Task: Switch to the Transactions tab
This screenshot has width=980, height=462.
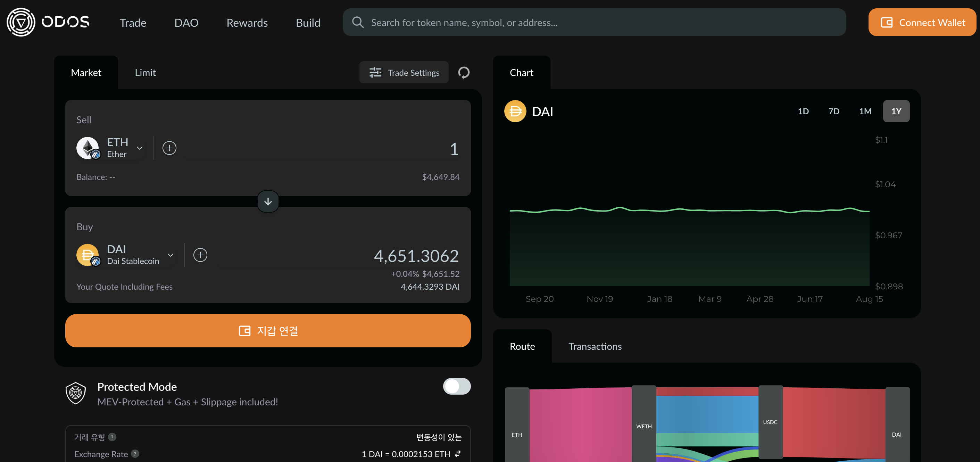Action: pyautogui.click(x=595, y=346)
